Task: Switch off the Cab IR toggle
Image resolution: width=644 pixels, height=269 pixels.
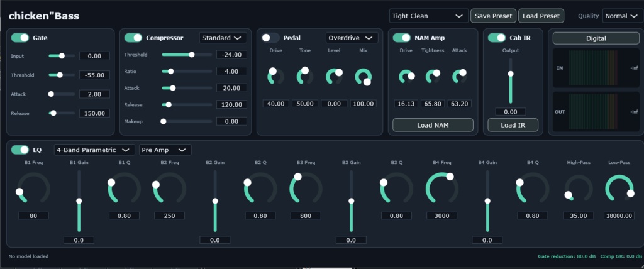Action: click(x=497, y=38)
